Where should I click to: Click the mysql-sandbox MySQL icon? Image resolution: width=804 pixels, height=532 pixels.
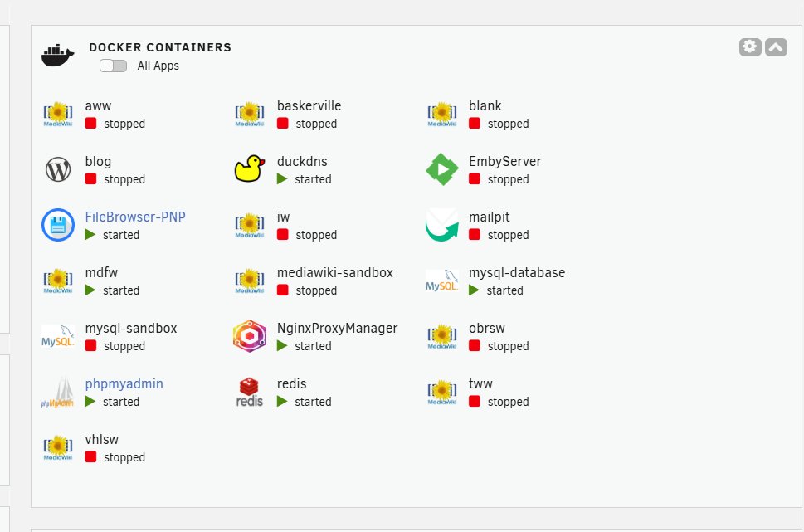point(58,336)
